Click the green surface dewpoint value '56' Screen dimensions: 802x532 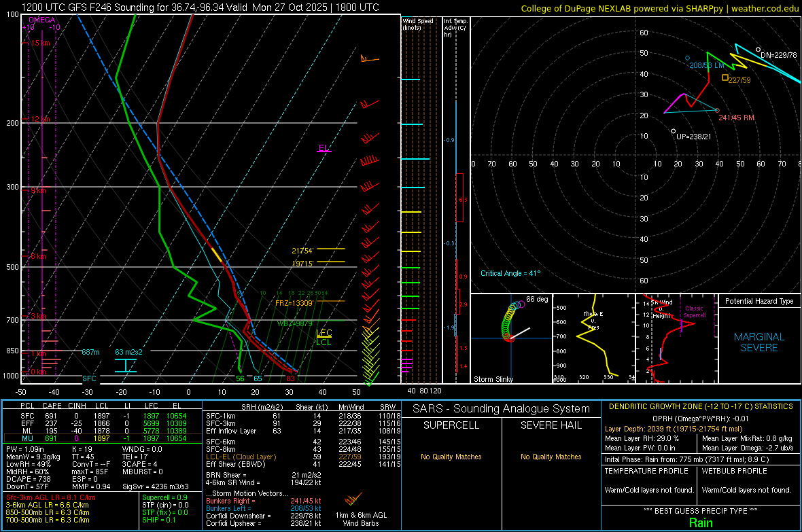pos(240,378)
